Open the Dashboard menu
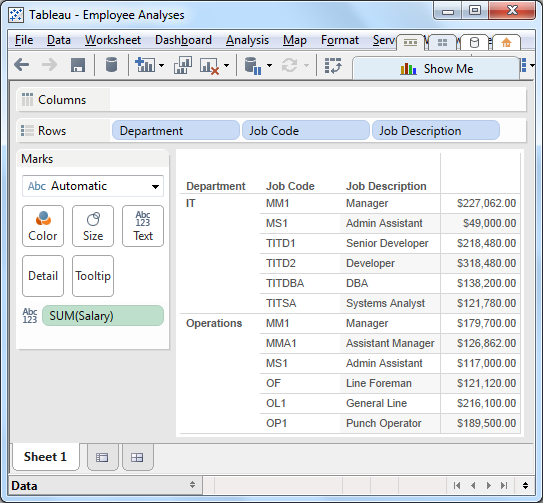This screenshot has width=543, height=503. pos(183,40)
